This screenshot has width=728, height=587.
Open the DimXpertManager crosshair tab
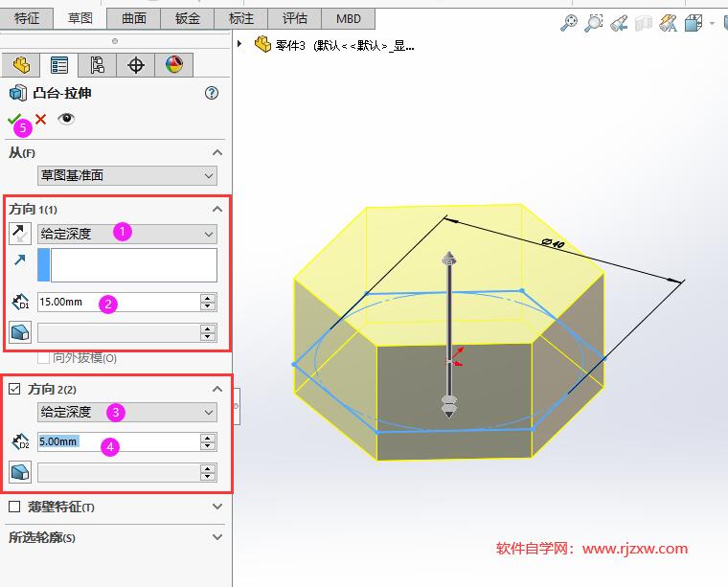pyautogui.click(x=136, y=65)
